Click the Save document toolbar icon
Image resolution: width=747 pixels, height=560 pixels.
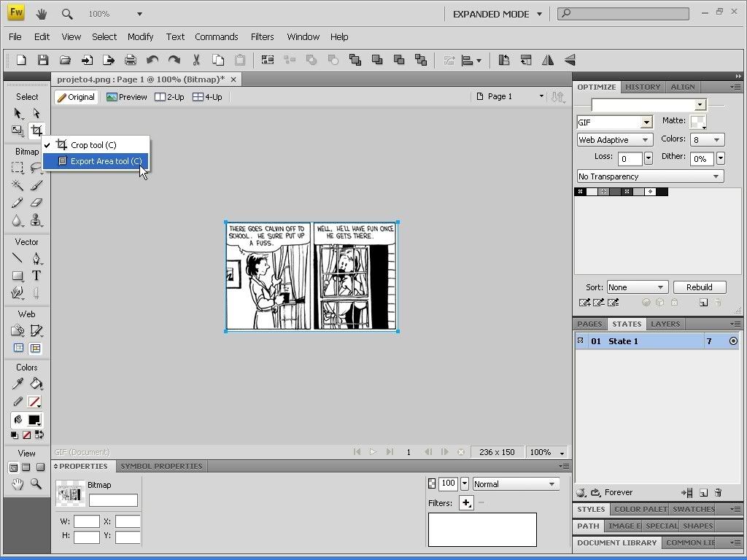(x=43, y=60)
